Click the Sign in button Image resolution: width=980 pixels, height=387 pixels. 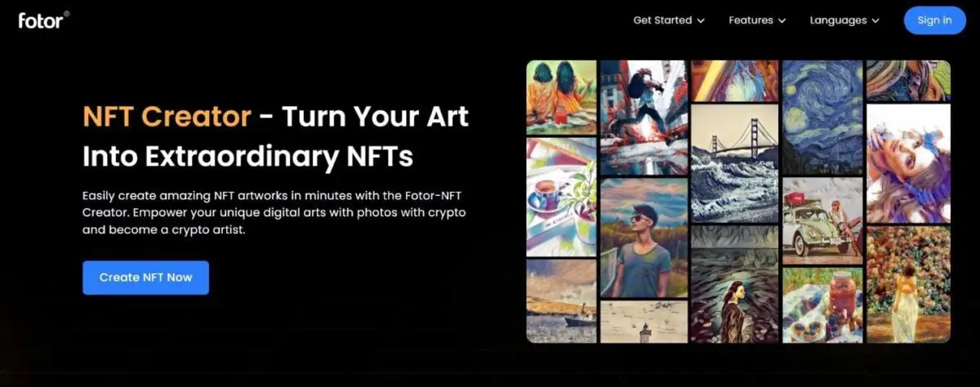934,20
